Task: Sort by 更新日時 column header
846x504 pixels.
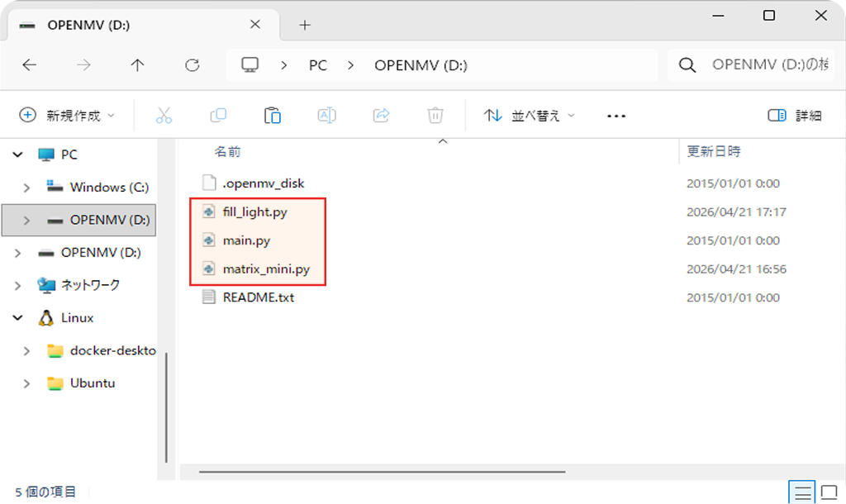Action: pos(713,151)
